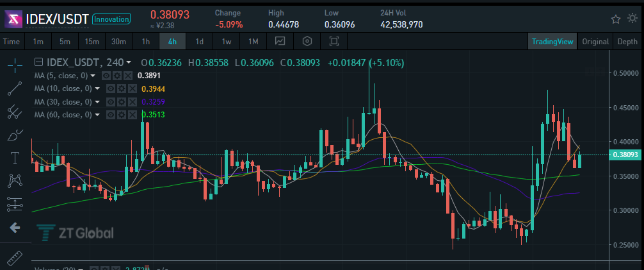Open settings for MA 10 indicator

click(x=121, y=89)
